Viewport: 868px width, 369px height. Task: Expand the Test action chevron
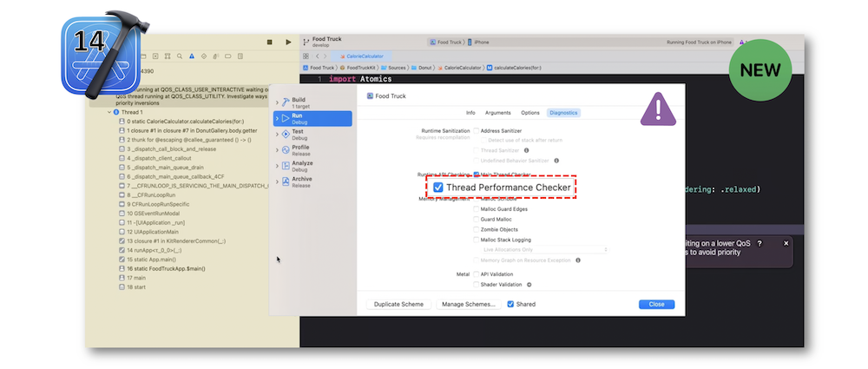[278, 134]
